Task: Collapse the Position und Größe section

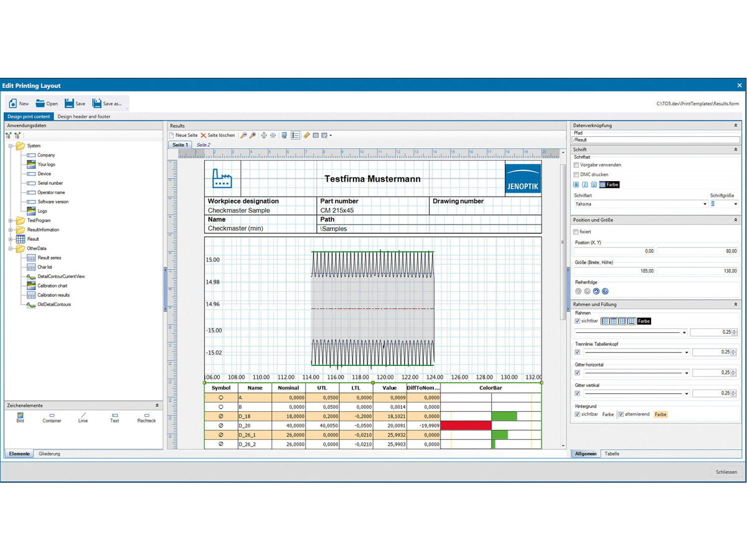Action: coord(735,220)
